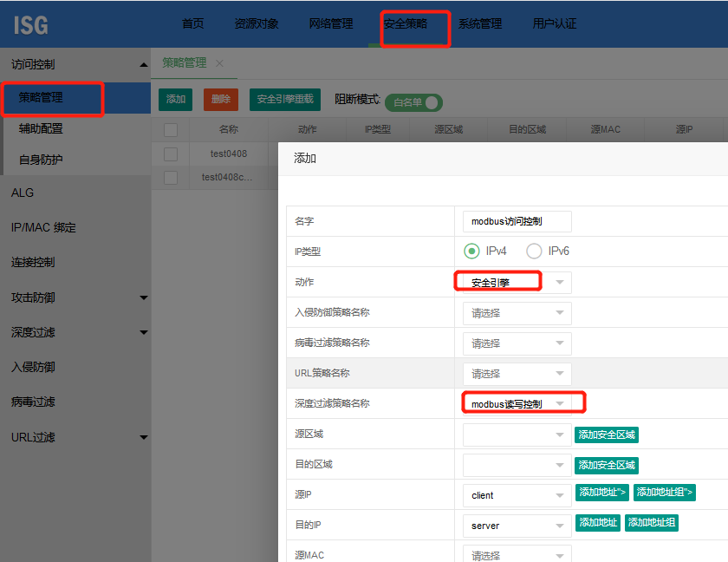728x562 pixels.
Task: Close the 策略管理 tab
Action: point(219,63)
